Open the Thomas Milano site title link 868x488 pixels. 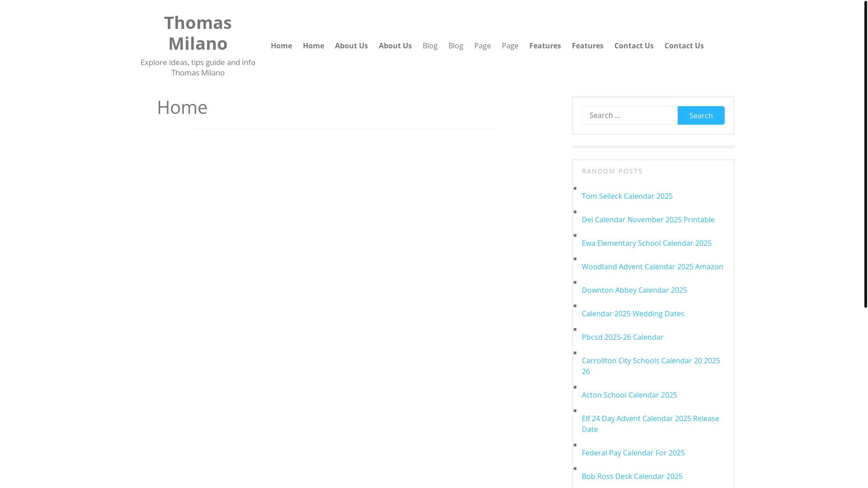click(x=198, y=33)
